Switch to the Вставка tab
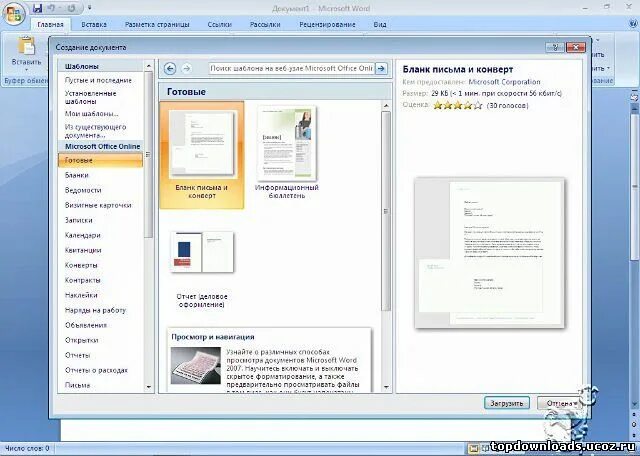The image size is (640, 456). [94, 24]
